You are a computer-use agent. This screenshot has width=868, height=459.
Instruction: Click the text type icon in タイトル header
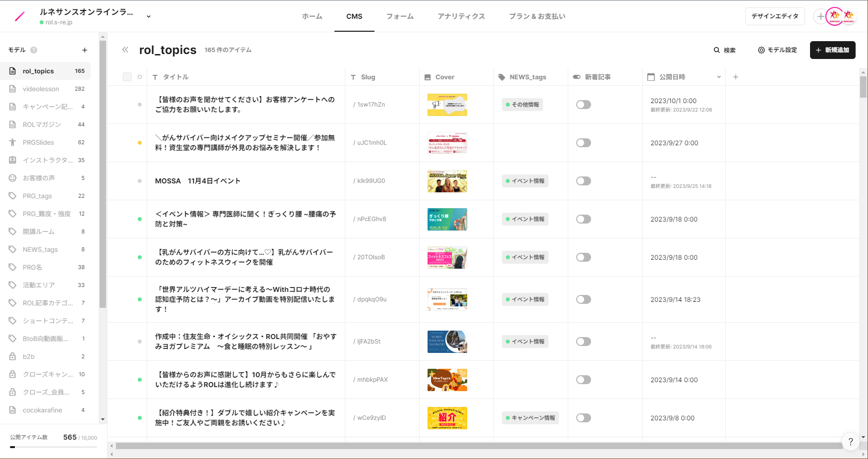[155, 77]
